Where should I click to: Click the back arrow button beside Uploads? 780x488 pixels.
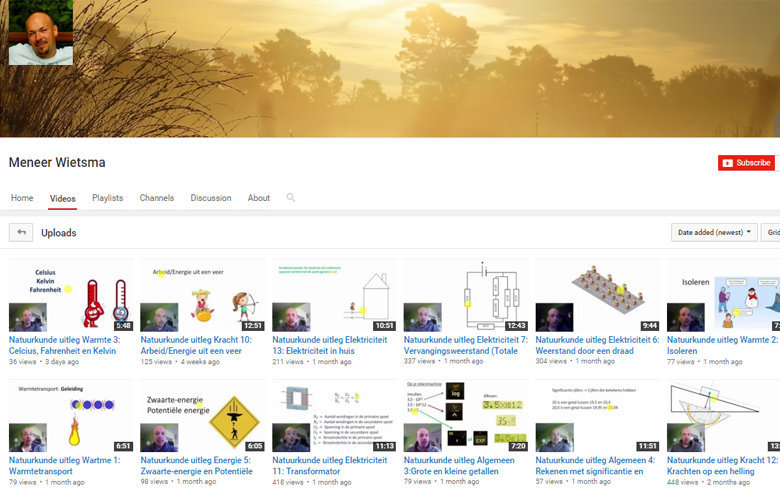21,232
